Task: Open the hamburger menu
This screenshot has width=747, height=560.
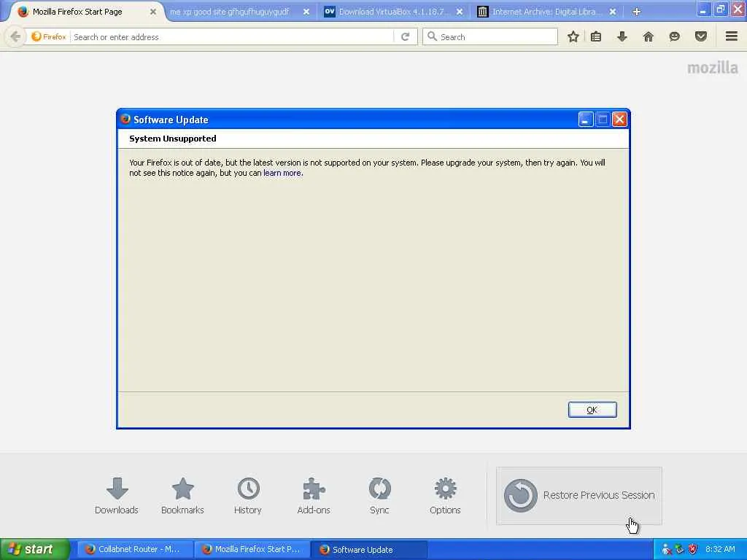Action: [731, 36]
